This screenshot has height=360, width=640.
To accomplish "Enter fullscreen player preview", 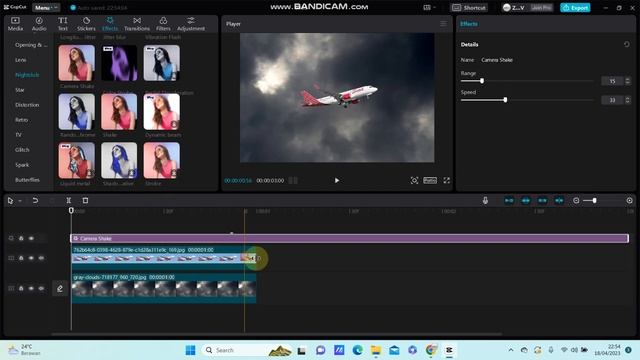I will [x=447, y=180].
